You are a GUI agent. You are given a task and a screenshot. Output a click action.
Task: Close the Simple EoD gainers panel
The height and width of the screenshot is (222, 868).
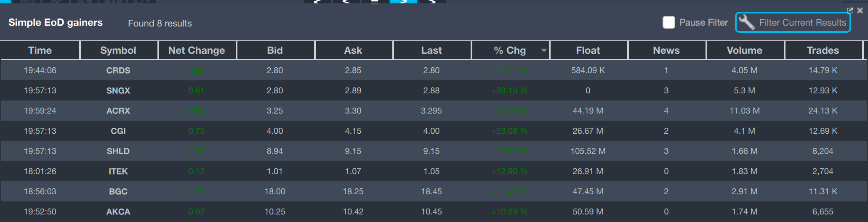(860, 11)
